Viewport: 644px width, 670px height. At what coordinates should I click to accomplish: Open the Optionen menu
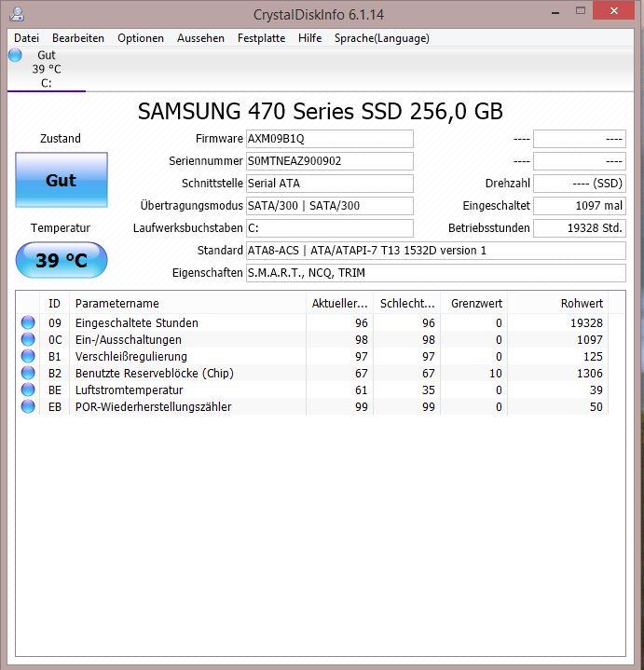pyautogui.click(x=141, y=38)
